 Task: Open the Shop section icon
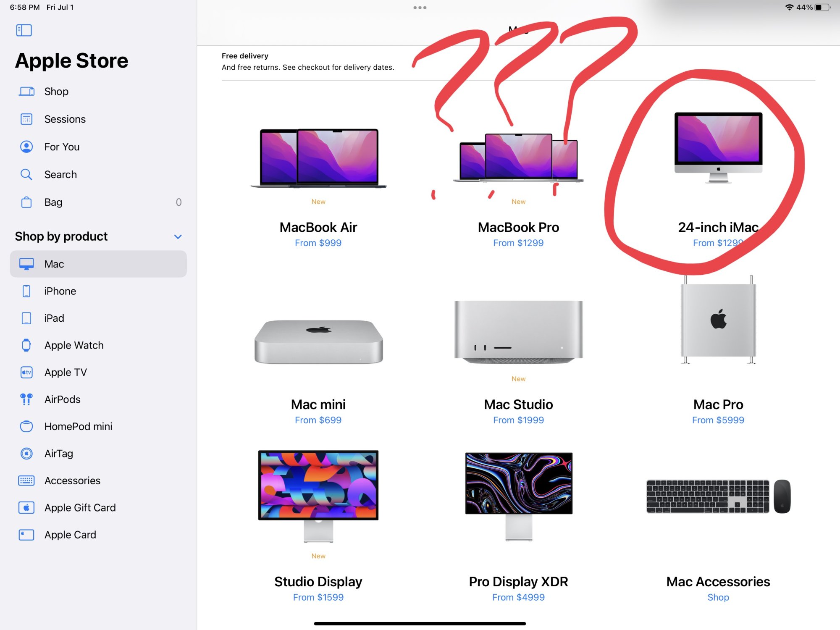pos(26,92)
